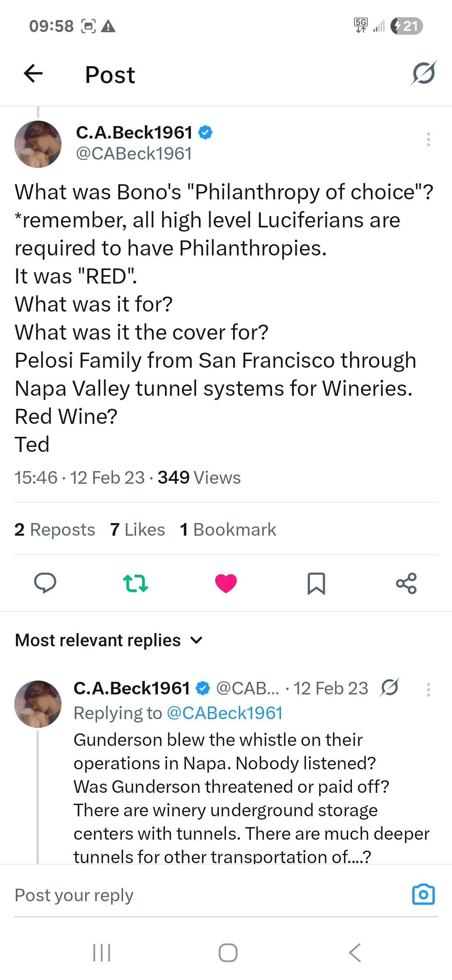Unlike post with pink heart

(226, 583)
